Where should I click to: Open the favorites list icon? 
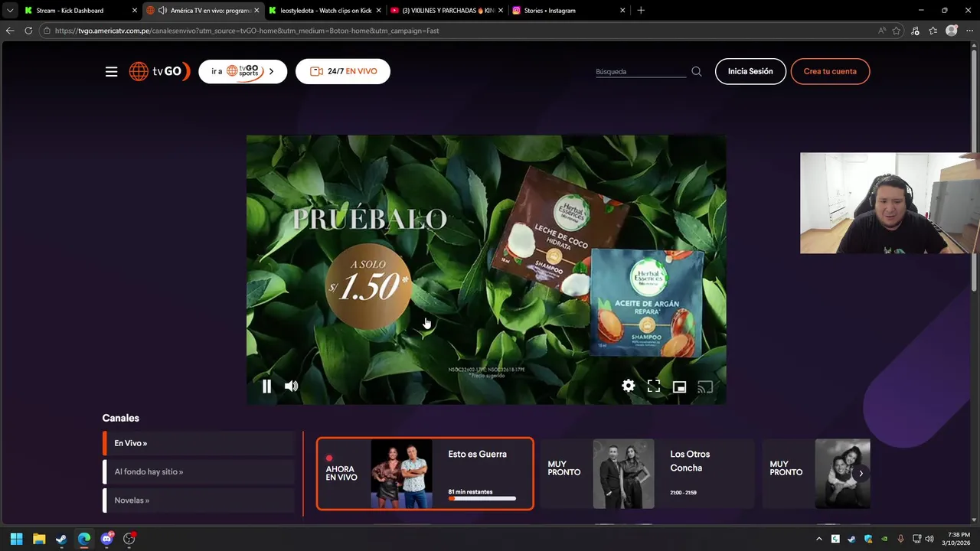pos(933,31)
